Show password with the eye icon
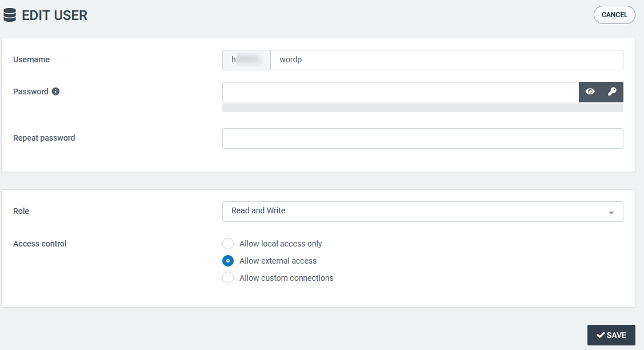 pos(590,92)
